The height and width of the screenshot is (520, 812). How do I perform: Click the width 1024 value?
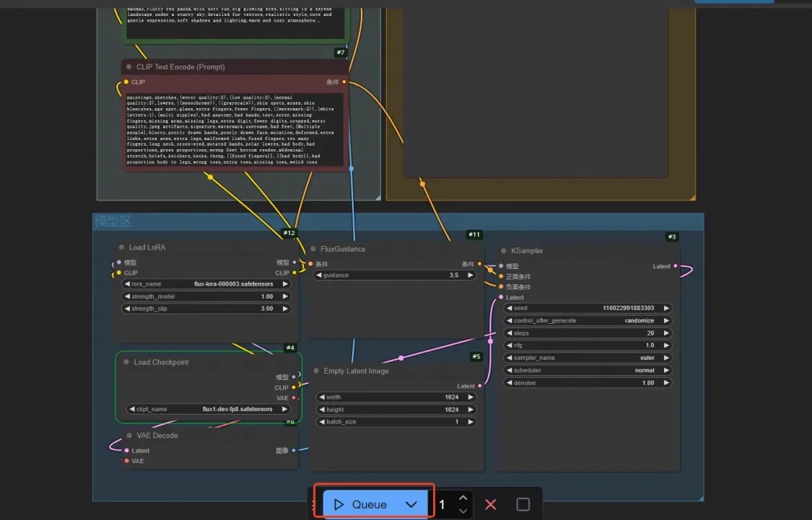pyautogui.click(x=452, y=397)
